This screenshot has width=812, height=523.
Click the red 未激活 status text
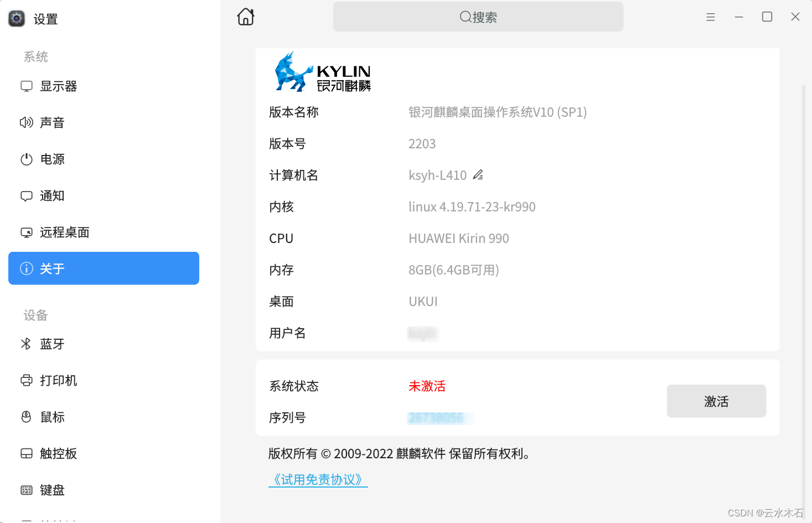427,386
